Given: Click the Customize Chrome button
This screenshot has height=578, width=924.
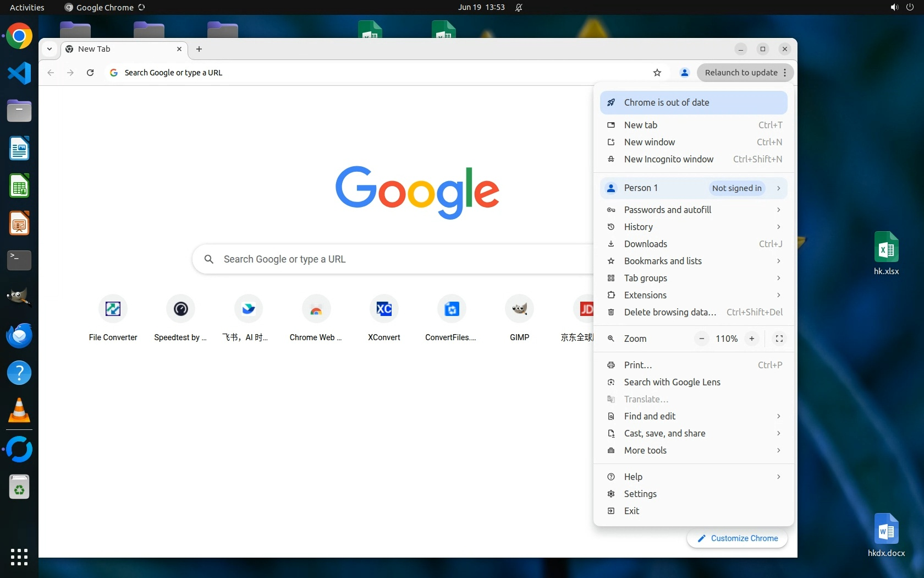Looking at the screenshot, I should pos(737,538).
